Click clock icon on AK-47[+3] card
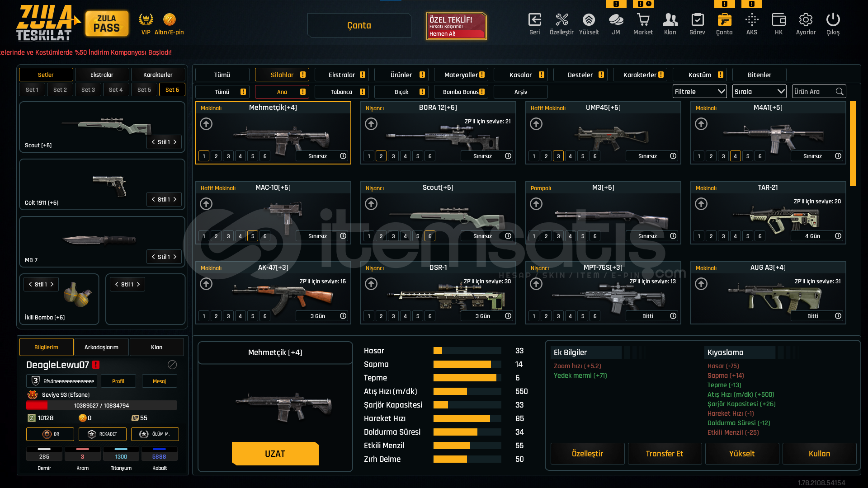This screenshot has height=488, width=868. (343, 316)
